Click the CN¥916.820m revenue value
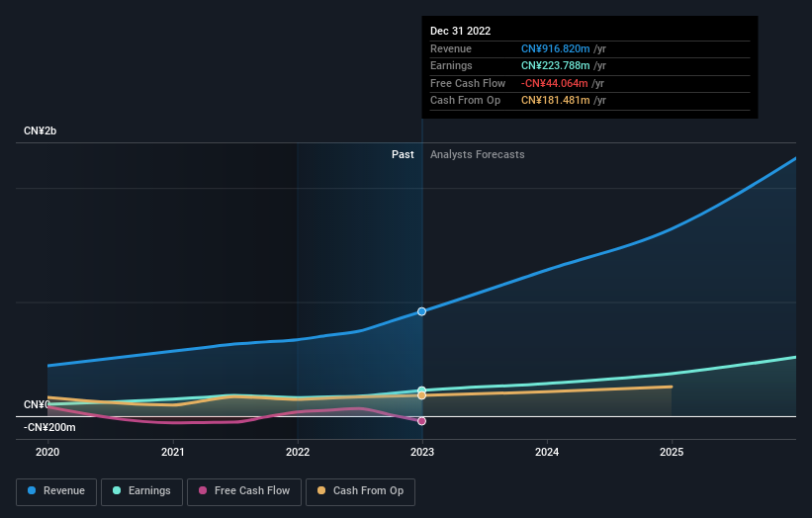812x518 pixels. tap(555, 48)
